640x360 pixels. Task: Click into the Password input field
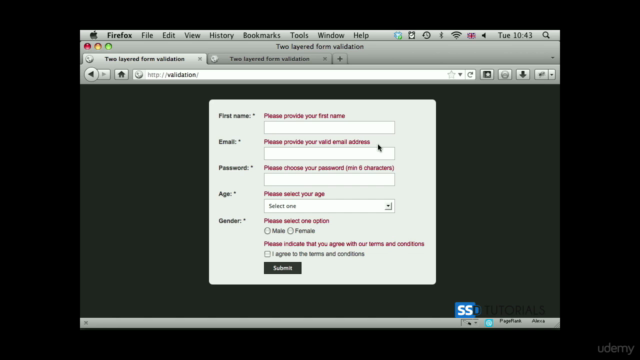(x=329, y=180)
